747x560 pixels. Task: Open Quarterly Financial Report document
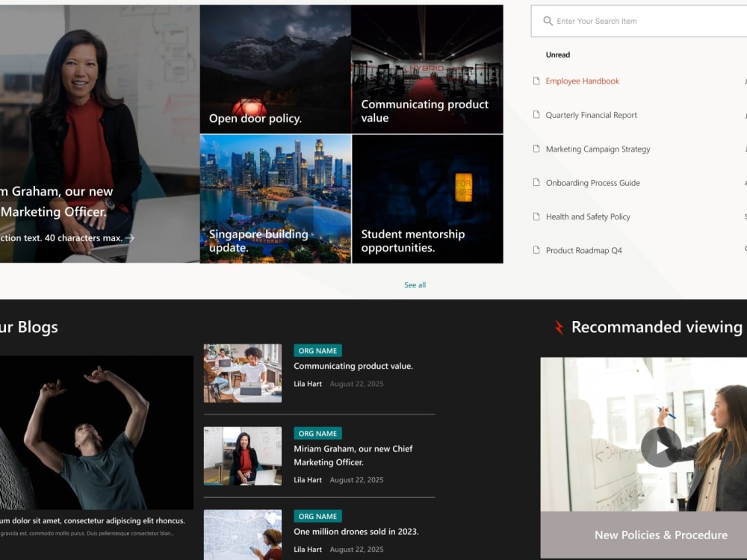pos(591,115)
